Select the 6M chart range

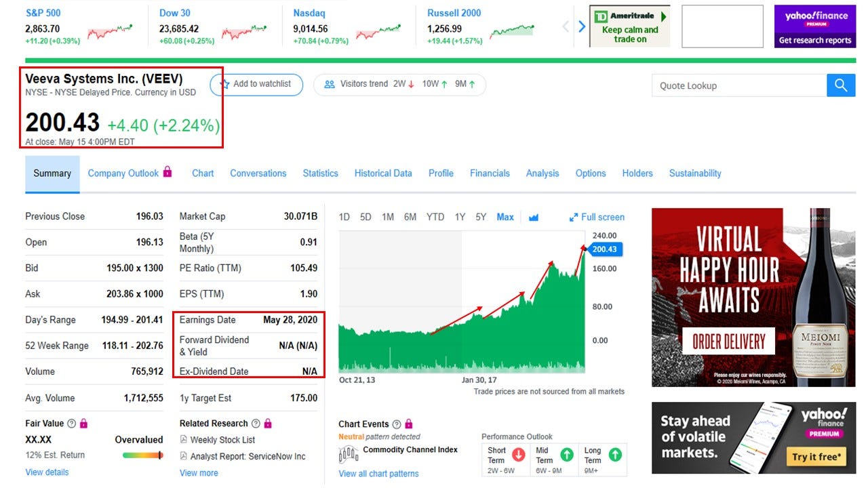pyautogui.click(x=410, y=218)
